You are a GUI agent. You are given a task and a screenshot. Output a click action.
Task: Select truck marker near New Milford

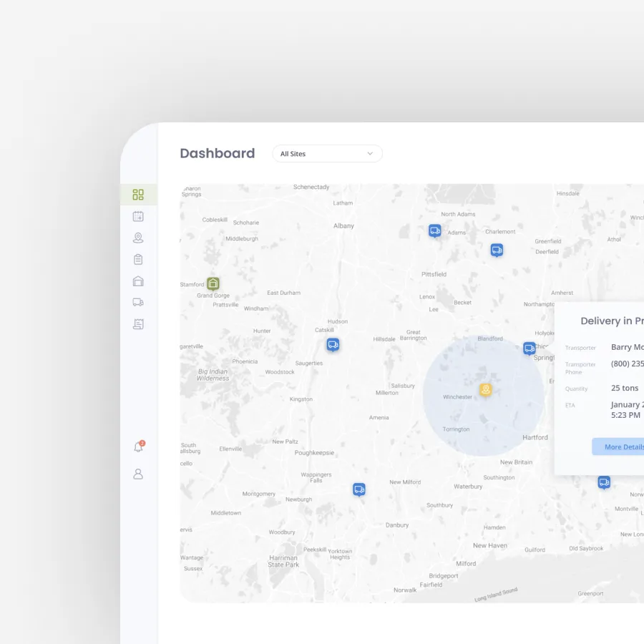[x=359, y=489]
